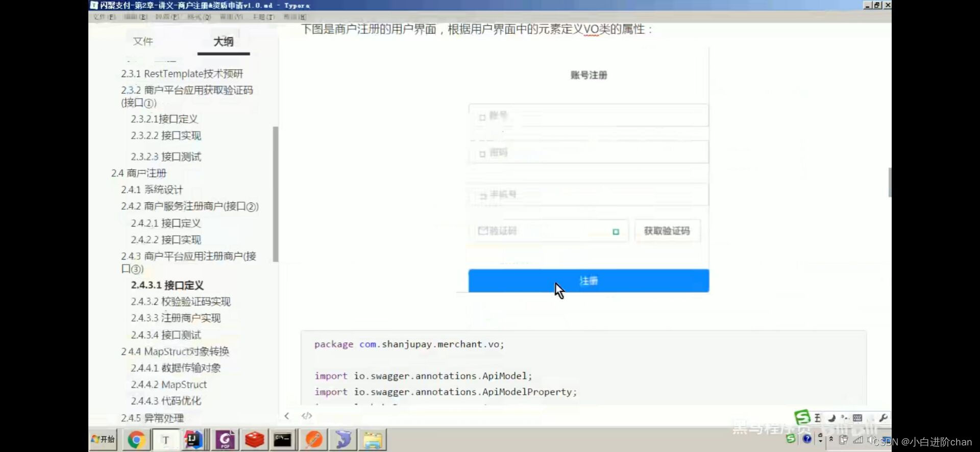The height and width of the screenshot is (452, 980).
Task: Open the 文件(F) menu
Action: 105,17
